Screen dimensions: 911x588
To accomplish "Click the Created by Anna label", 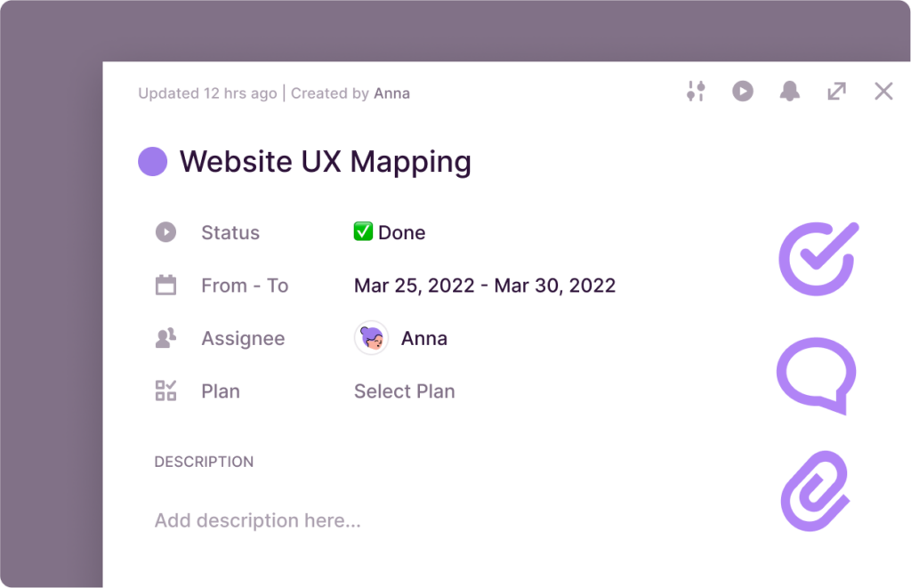I will (x=350, y=93).
